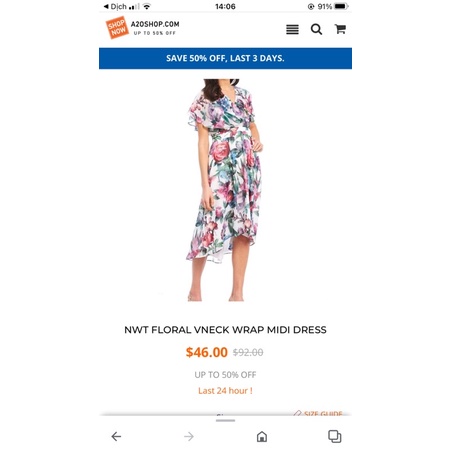The height and width of the screenshot is (450, 450).
Task: Tap the Shop Now orange logo badge
Action: pos(117,27)
